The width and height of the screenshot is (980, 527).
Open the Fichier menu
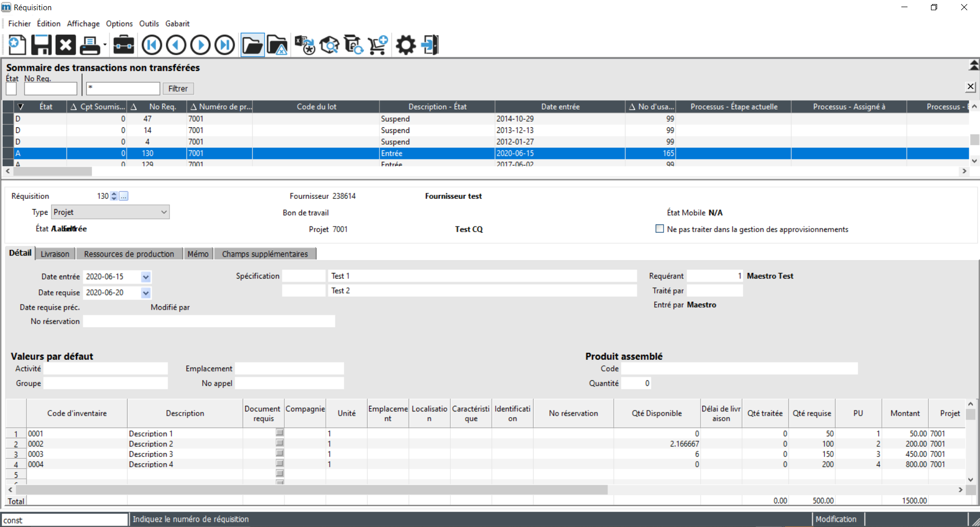[19, 24]
